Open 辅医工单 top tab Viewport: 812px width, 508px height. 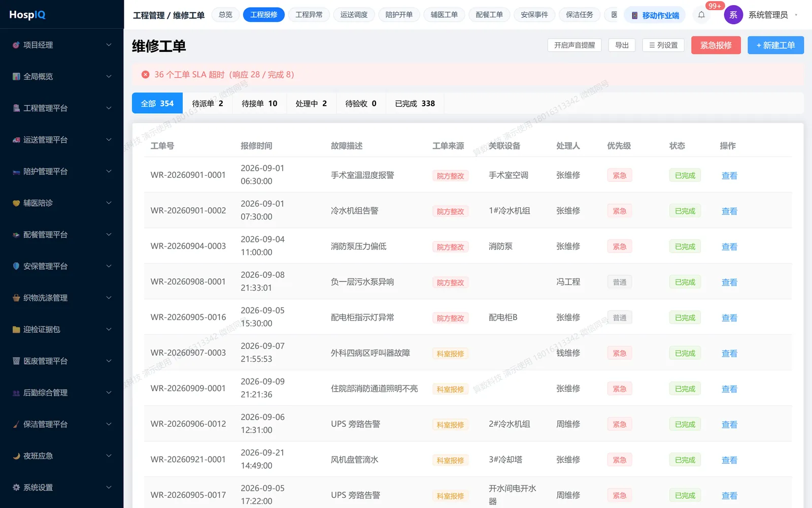tap(444, 15)
